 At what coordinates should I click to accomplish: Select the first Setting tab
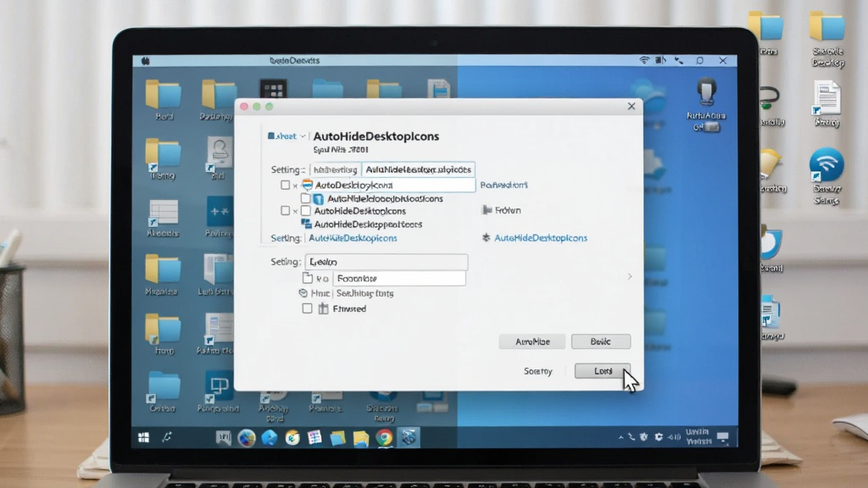(x=336, y=169)
